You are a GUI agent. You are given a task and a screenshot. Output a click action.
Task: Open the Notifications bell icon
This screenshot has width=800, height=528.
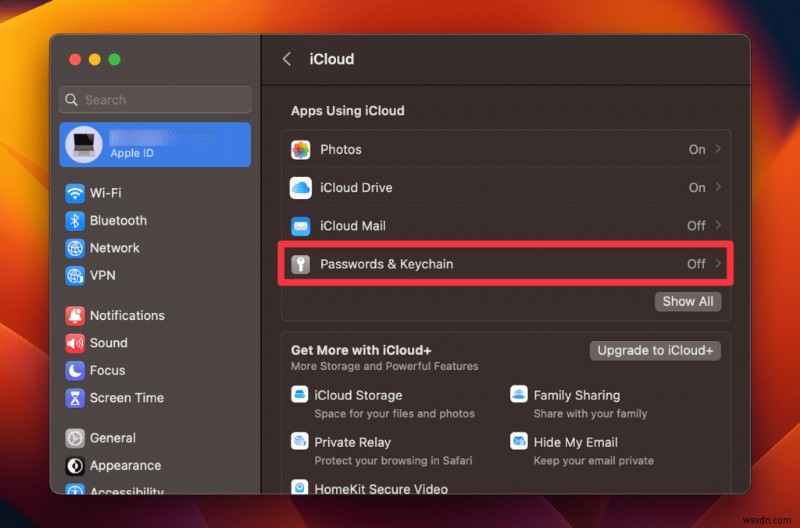[75, 316]
